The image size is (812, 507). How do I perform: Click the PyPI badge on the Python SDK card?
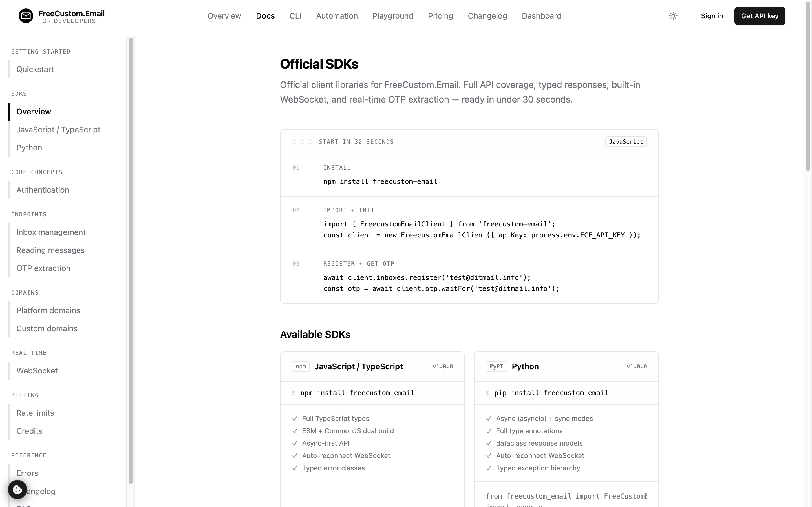[496, 366]
